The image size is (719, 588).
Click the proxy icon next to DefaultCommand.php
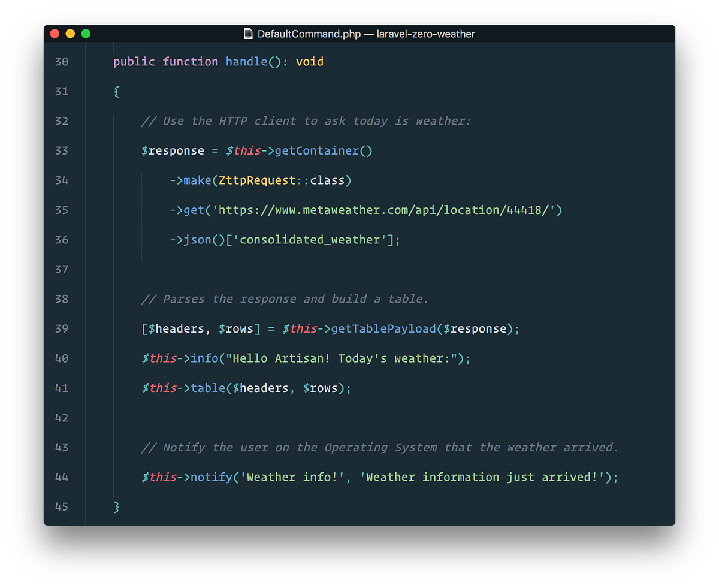point(248,34)
